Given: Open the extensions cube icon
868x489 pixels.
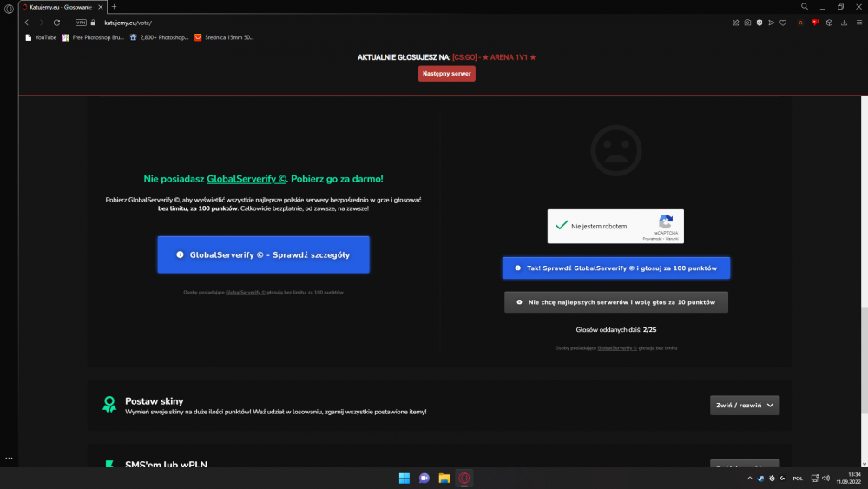Looking at the screenshot, I should pyautogui.click(x=829, y=23).
